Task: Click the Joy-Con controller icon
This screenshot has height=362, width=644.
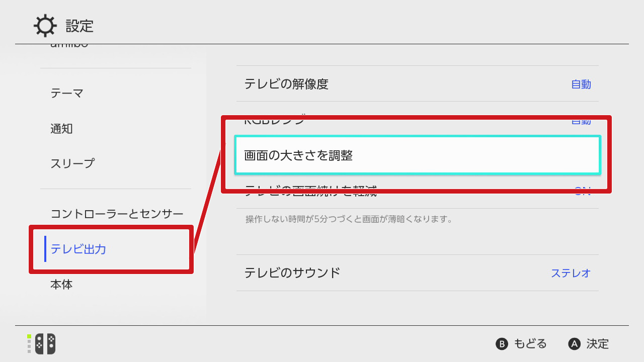Action: click(x=45, y=344)
